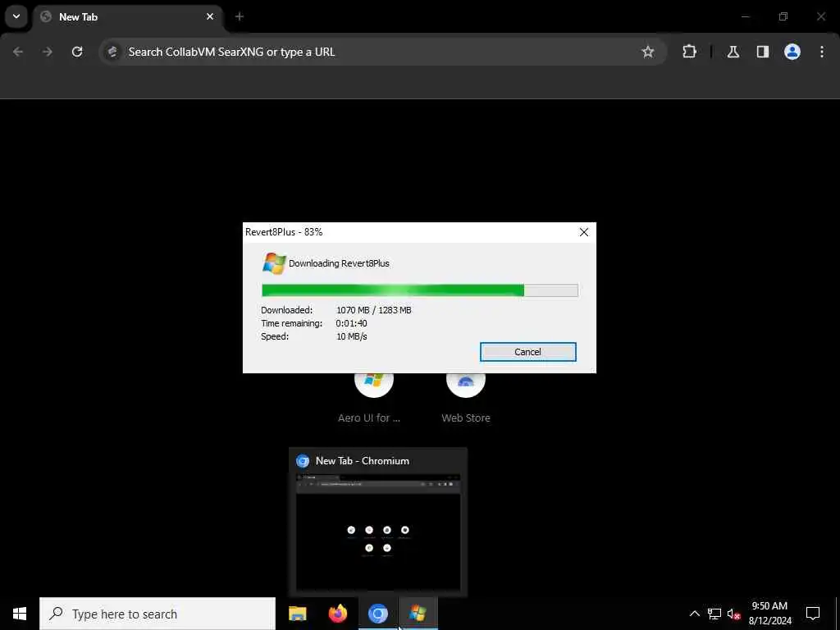Click the Windows logo in Revert8Plus dialog
Viewport: 840px width, 630px height.
274,263
